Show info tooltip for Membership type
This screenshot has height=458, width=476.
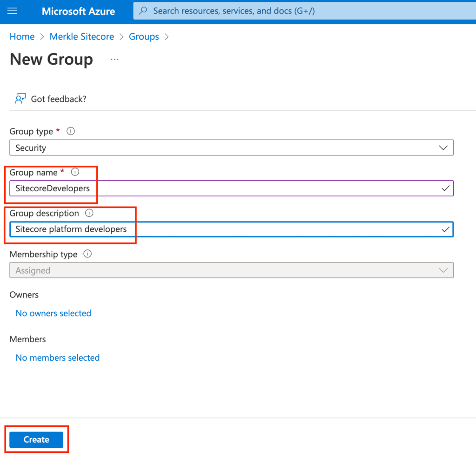tap(87, 254)
